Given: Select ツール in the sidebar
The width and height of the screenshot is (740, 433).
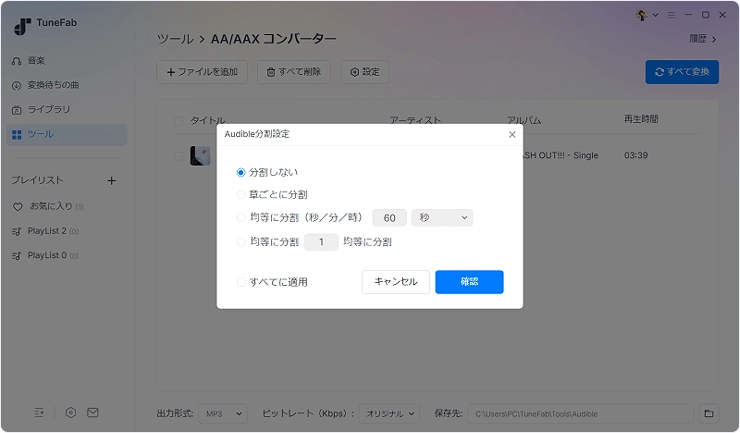Looking at the screenshot, I should coord(67,135).
